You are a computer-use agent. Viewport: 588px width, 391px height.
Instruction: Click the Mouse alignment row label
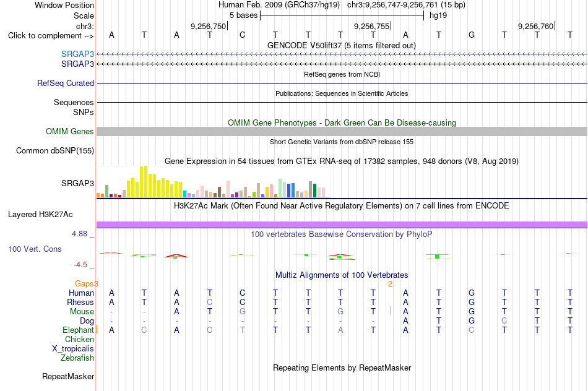(82, 312)
